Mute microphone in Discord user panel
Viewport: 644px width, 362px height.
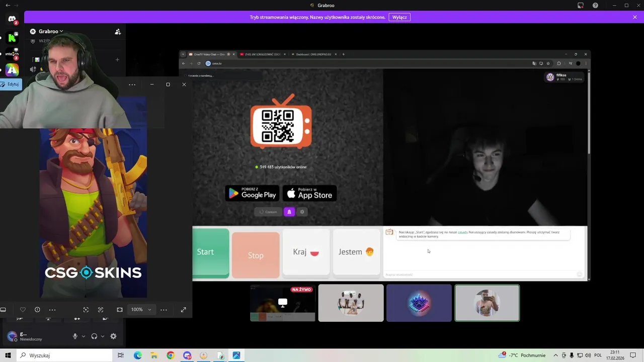pyautogui.click(x=75, y=336)
